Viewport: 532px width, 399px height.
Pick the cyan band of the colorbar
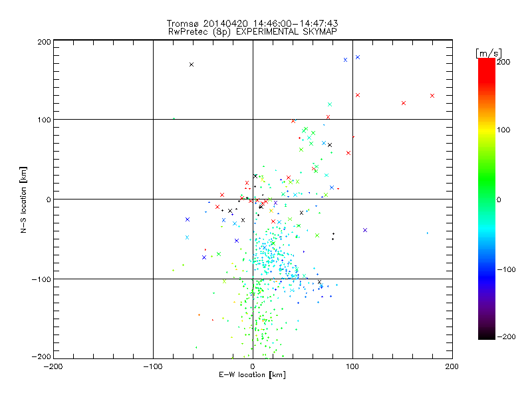(487, 227)
